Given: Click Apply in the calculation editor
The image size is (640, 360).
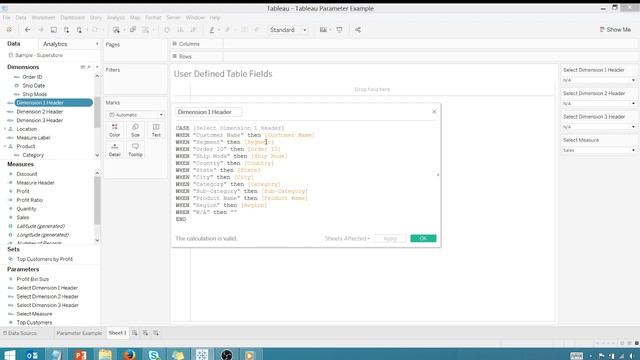Looking at the screenshot, I should point(390,238).
